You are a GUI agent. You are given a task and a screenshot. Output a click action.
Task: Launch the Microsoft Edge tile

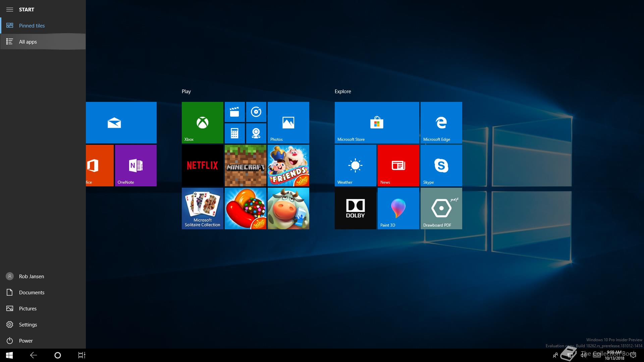[x=441, y=123]
